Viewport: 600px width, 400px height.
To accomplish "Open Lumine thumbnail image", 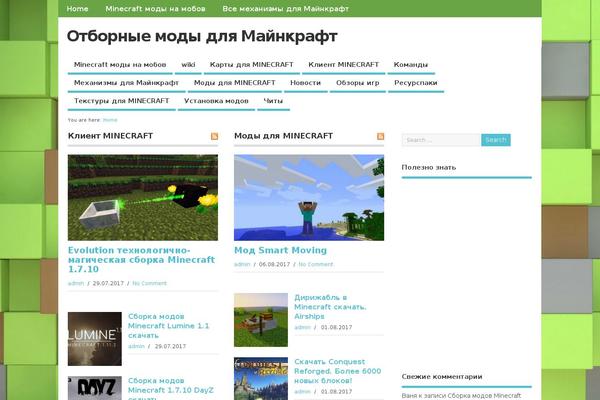I will 95,339.
